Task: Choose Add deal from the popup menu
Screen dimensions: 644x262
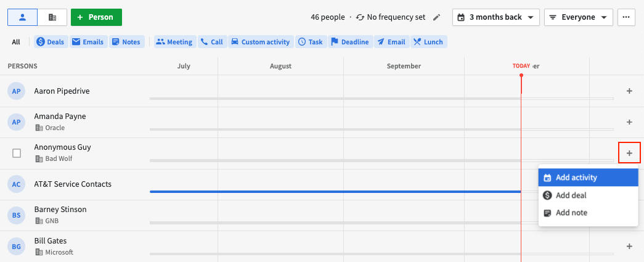Action: [x=588, y=195]
